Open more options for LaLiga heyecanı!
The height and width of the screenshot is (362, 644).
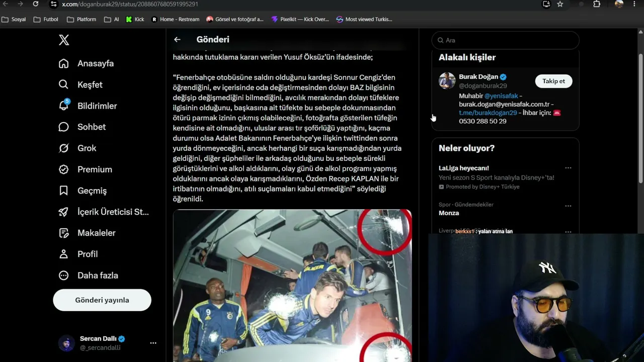click(x=568, y=168)
